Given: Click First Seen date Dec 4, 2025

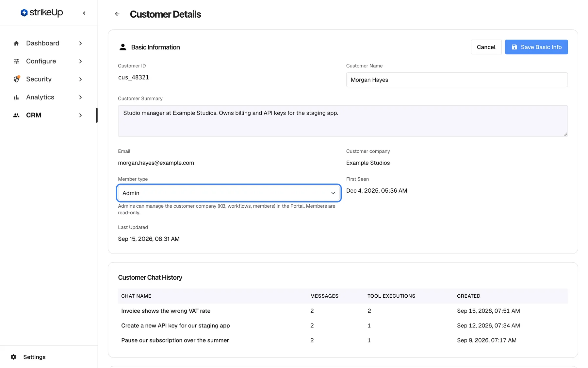Looking at the screenshot, I should 377,191.
